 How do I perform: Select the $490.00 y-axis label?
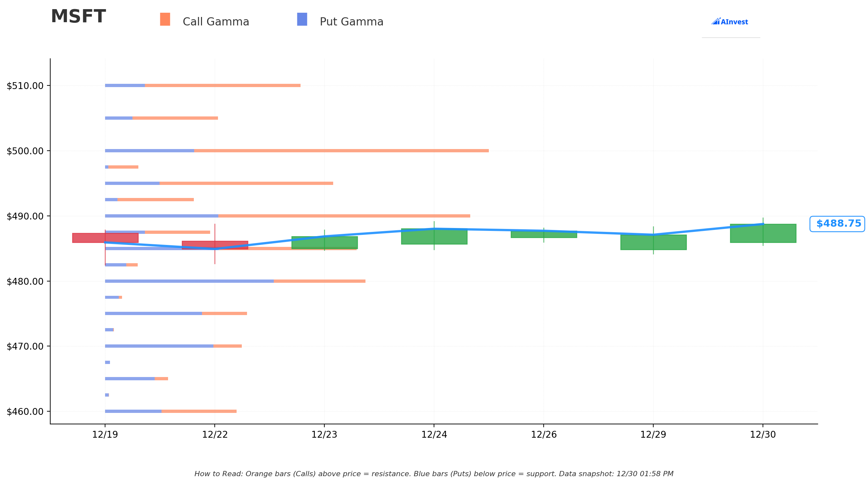tap(25, 216)
